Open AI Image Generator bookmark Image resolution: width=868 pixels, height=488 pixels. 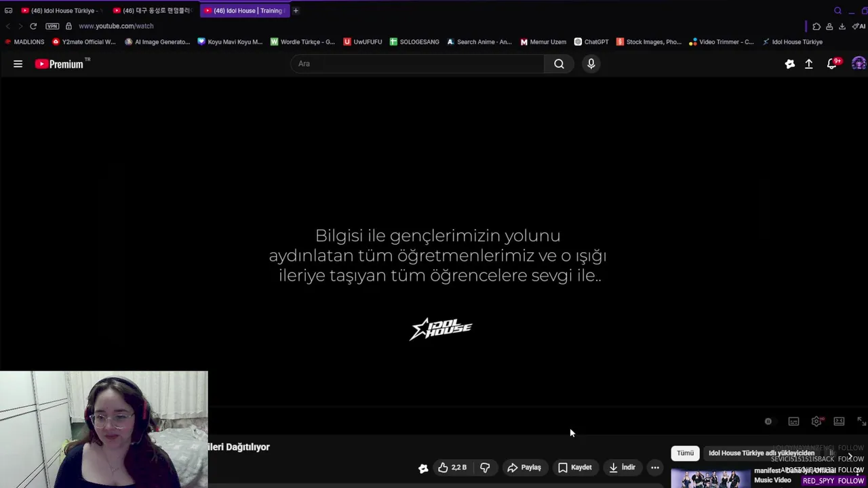pos(157,42)
